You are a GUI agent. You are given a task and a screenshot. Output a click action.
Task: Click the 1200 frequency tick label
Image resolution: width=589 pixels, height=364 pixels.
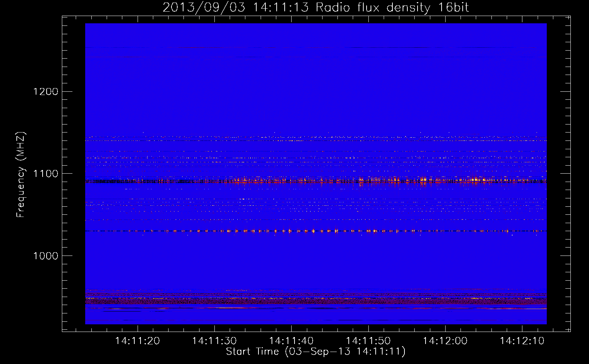point(46,91)
